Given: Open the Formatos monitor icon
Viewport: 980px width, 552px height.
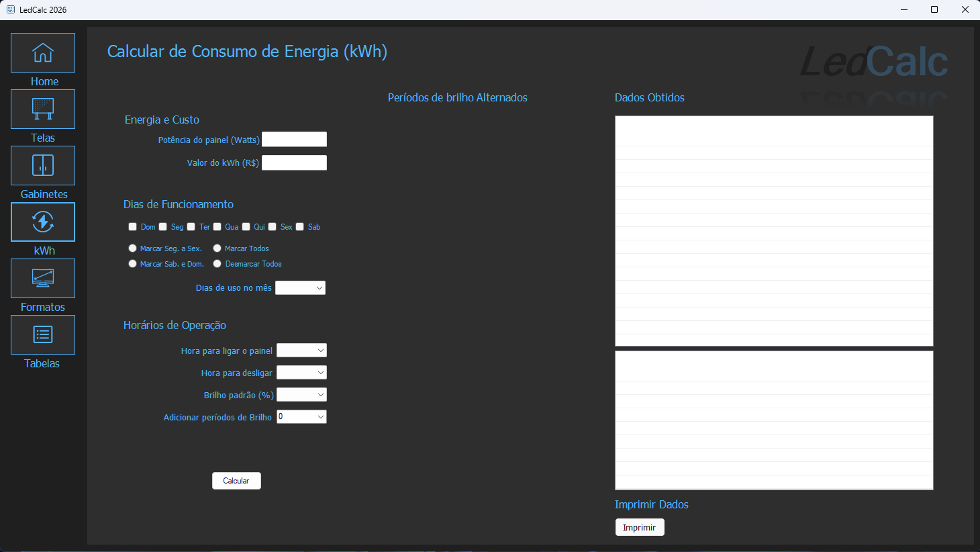Looking at the screenshot, I should point(43,278).
